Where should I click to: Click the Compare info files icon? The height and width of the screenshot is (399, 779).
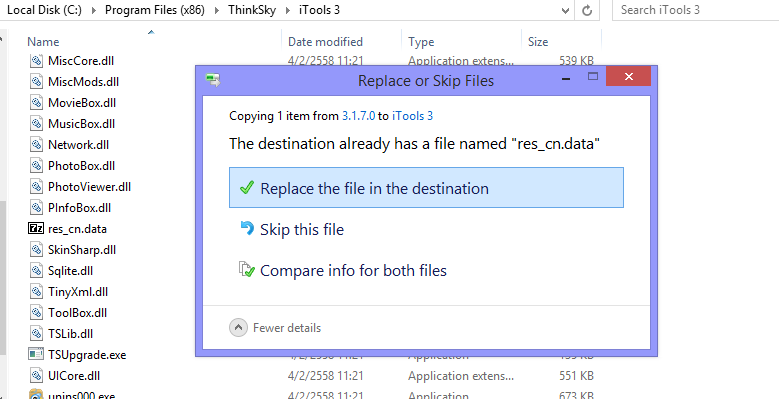point(246,269)
